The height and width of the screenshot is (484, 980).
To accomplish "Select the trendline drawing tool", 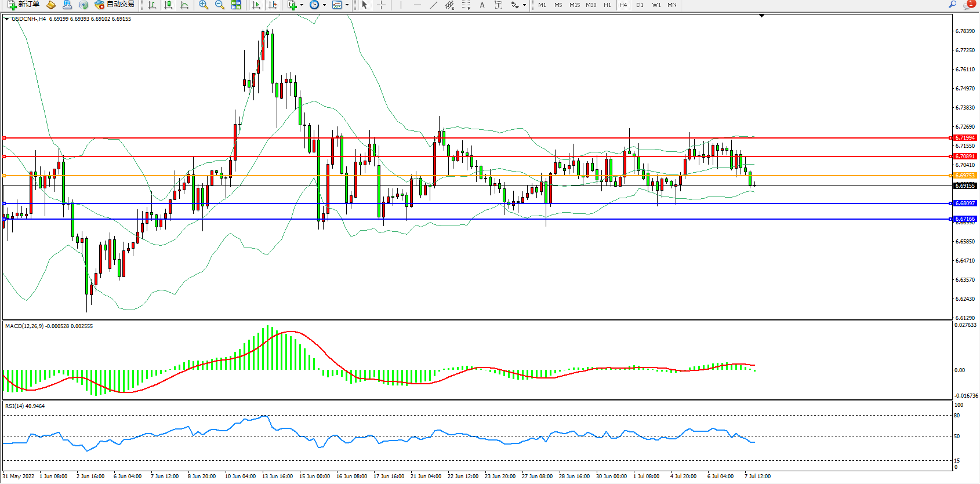I will 433,5.
